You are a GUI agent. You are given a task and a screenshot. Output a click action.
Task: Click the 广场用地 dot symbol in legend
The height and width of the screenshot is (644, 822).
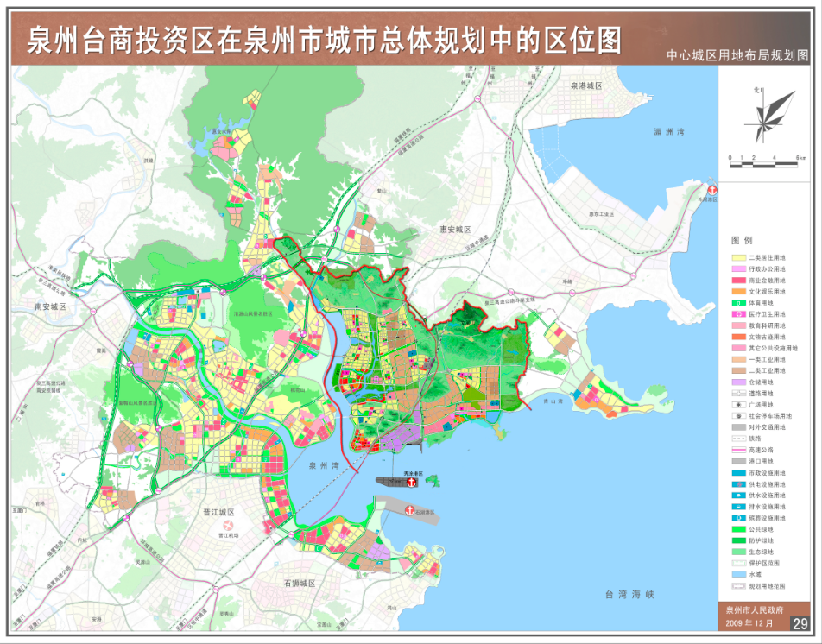tap(737, 404)
